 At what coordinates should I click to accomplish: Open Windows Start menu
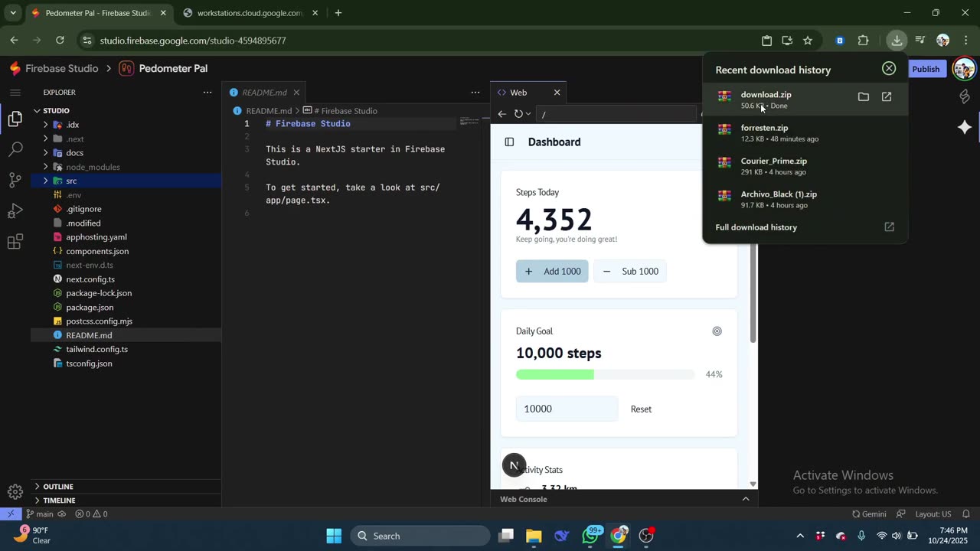click(x=334, y=536)
